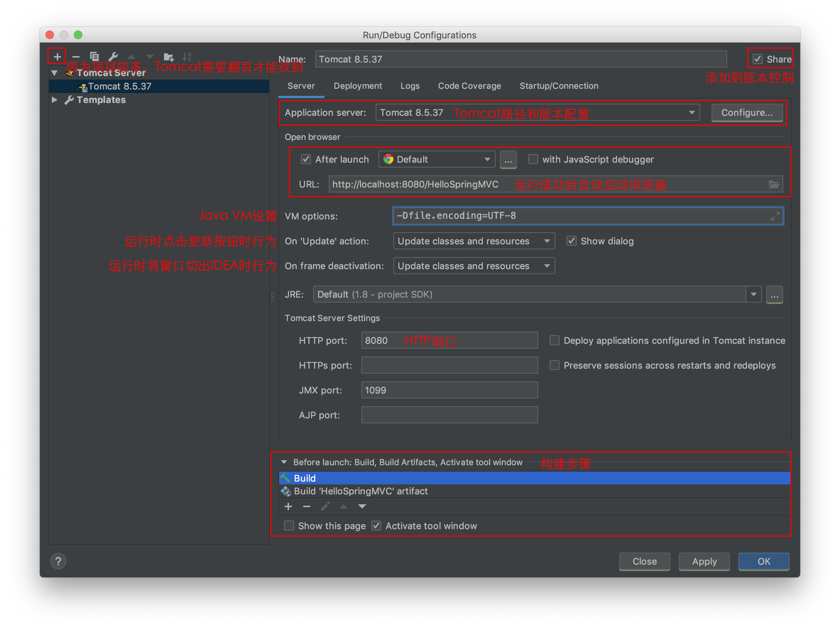Select Build 'HelloSpringMVC' artifact task
Viewport: 840px width, 630px height.
pyautogui.click(x=534, y=491)
